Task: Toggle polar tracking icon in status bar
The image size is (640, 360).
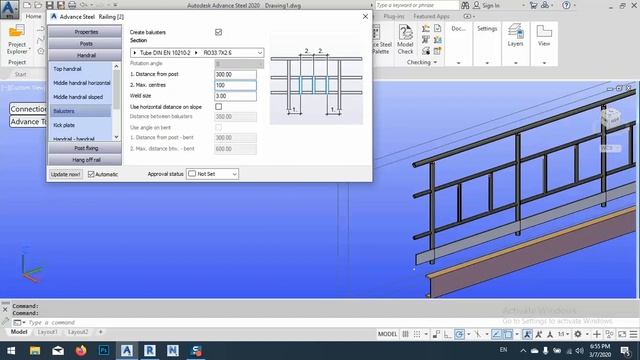Action: tap(459, 334)
